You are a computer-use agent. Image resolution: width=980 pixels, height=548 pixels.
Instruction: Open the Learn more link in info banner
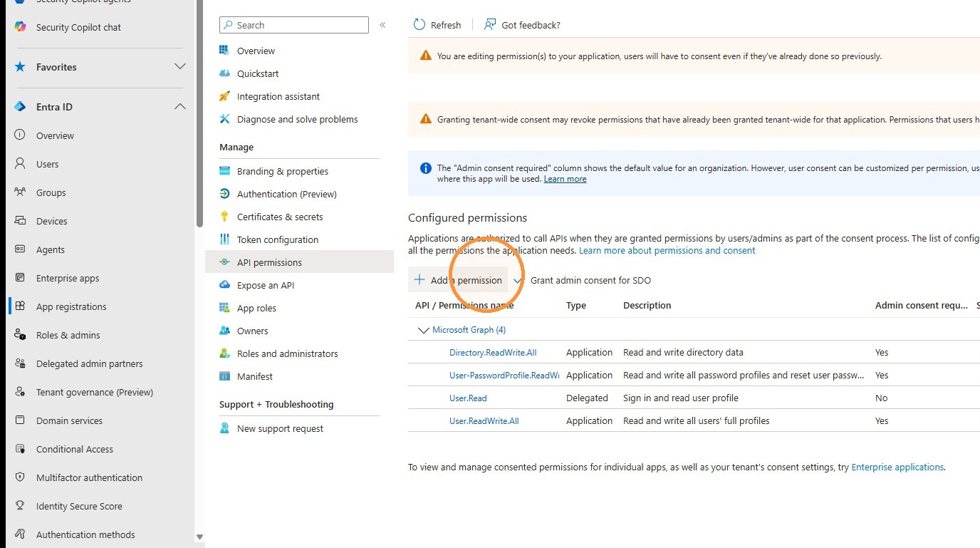point(565,179)
